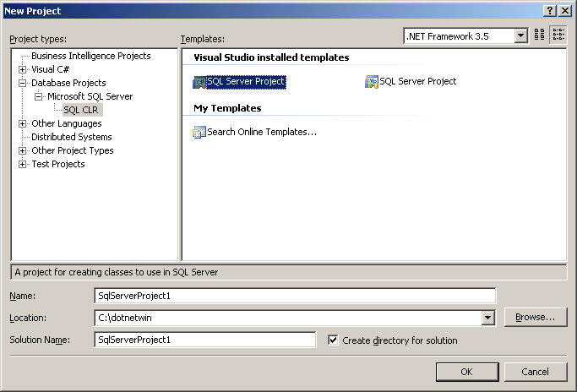Expand the Other Languages tree node

pyautogui.click(x=23, y=123)
